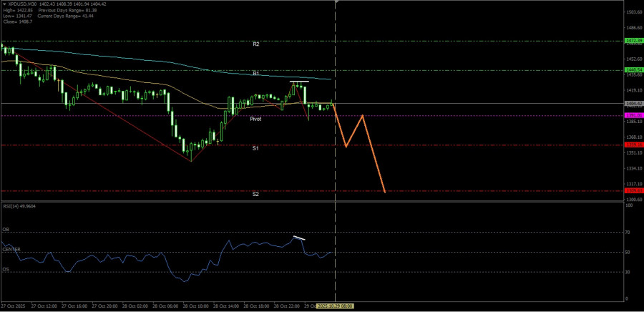Click the Pivot level label
Image resolution: width=644 pixels, height=312 pixels.
coord(255,119)
